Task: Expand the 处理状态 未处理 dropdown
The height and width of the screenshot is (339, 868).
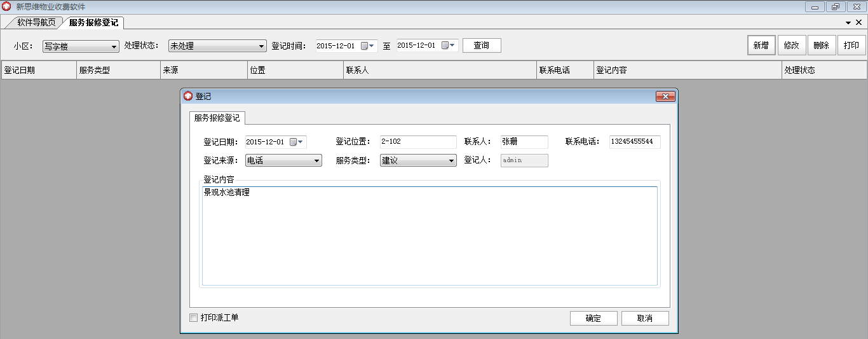Action: click(x=262, y=46)
